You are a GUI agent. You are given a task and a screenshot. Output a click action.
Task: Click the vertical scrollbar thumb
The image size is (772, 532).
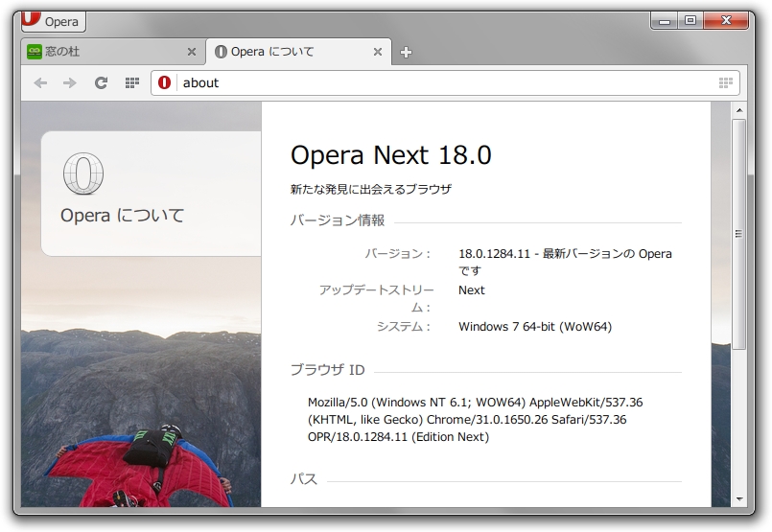(739, 234)
